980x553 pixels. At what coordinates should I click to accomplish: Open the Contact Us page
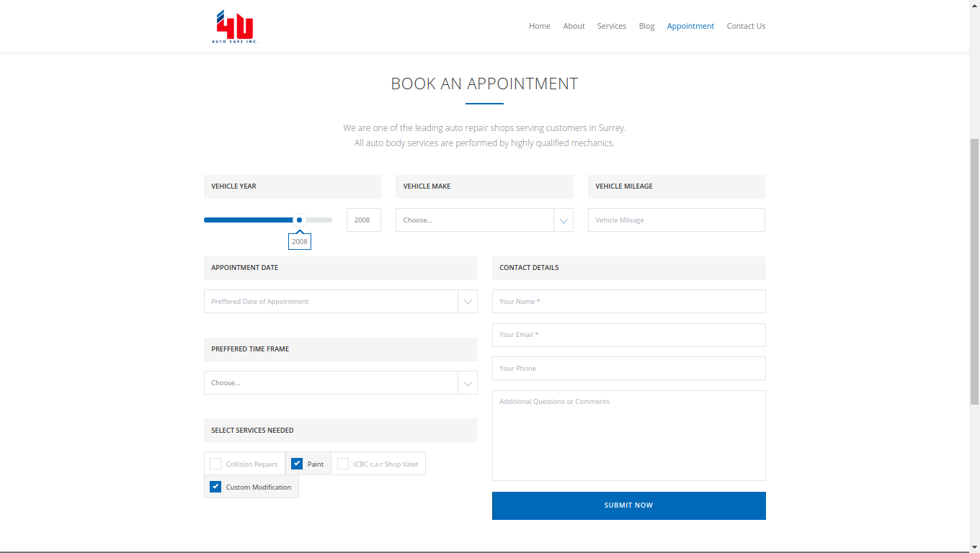coord(746,26)
